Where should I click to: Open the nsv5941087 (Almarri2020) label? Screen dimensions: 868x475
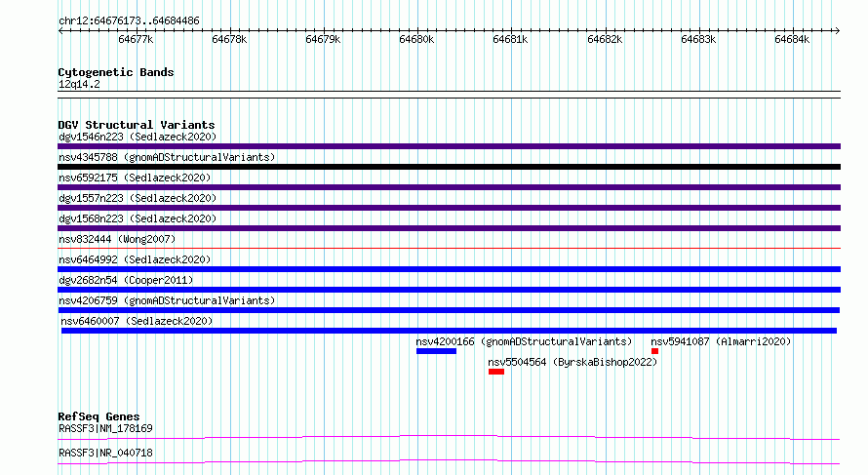click(721, 341)
